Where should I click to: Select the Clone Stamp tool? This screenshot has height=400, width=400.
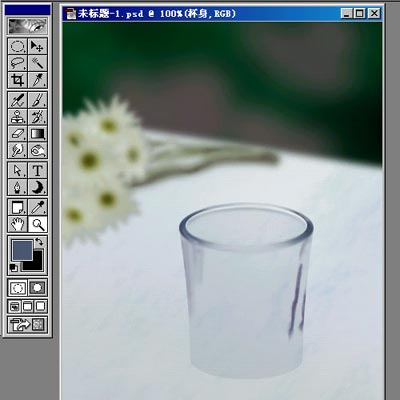[x=17, y=117]
